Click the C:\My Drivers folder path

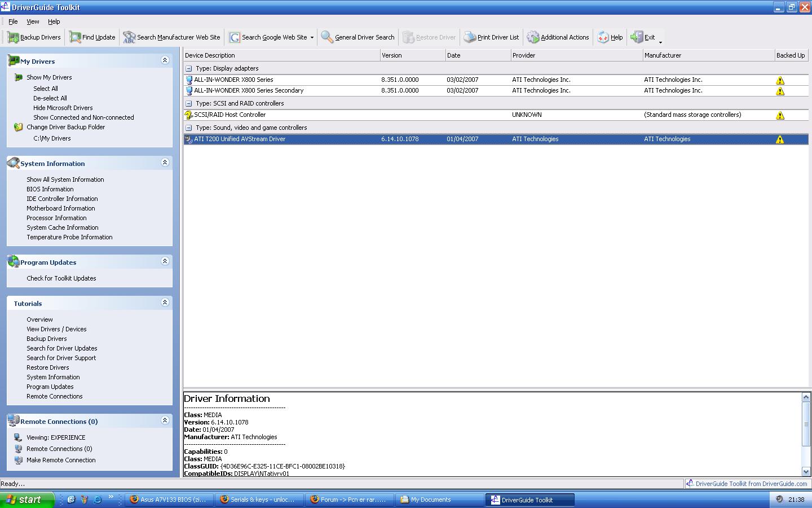(52, 138)
